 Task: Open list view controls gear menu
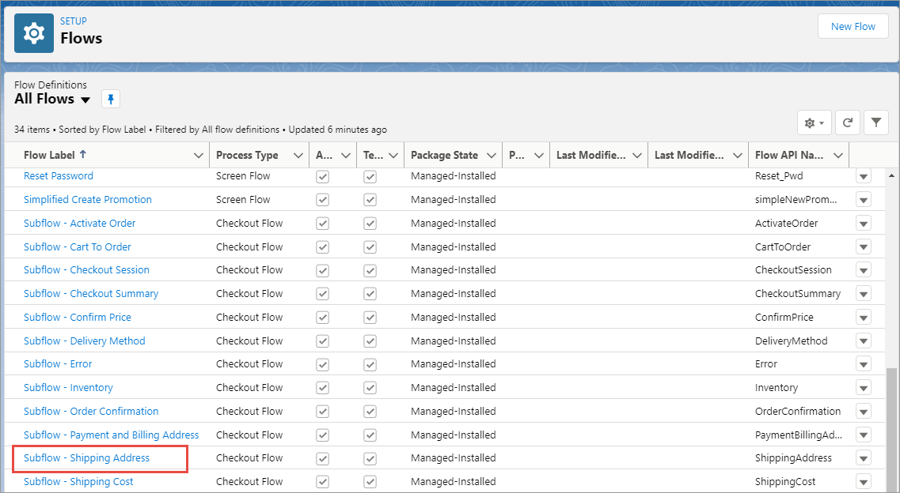coord(814,123)
